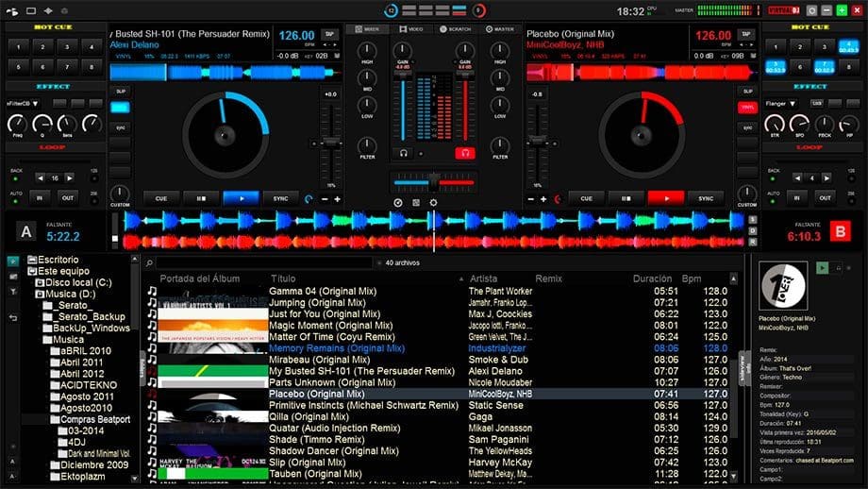The width and height of the screenshot is (868, 489).
Task: Toggle loop AUTO indicator on right deck
Action: point(774,201)
